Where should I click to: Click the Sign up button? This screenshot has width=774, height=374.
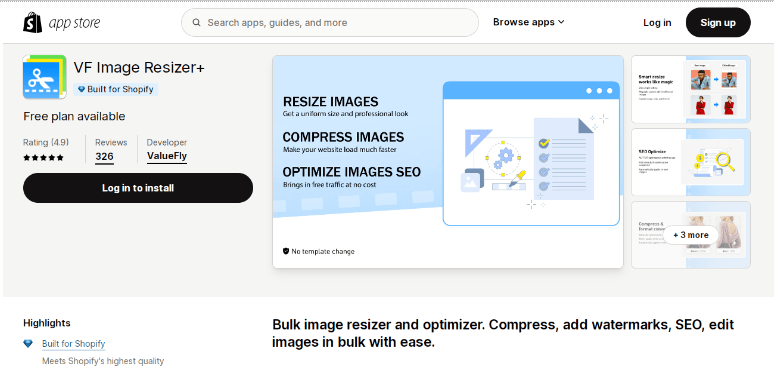[718, 22]
